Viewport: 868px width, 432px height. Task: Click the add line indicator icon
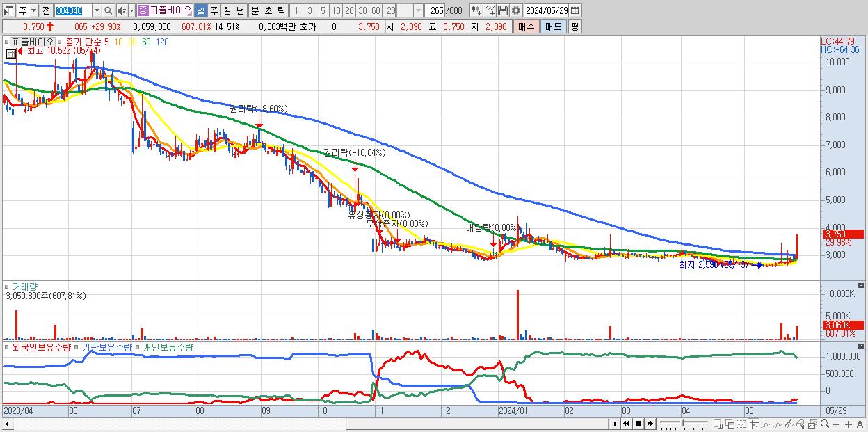click(490, 10)
